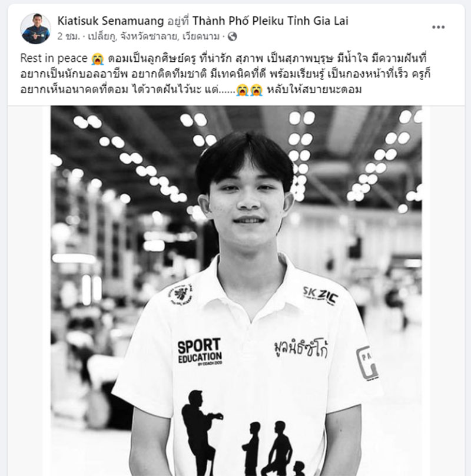Click the crying emoji after "Rest in peace"
This screenshot has width=471, height=476.
[98, 58]
